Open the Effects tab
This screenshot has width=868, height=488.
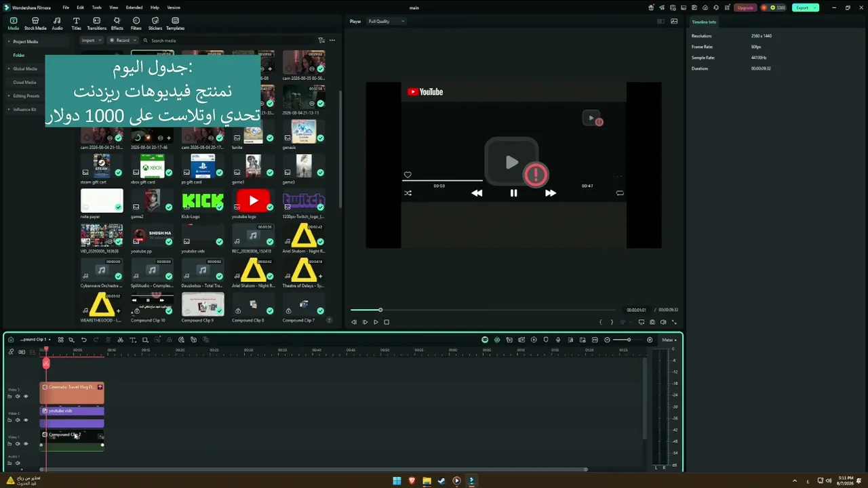[117, 24]
